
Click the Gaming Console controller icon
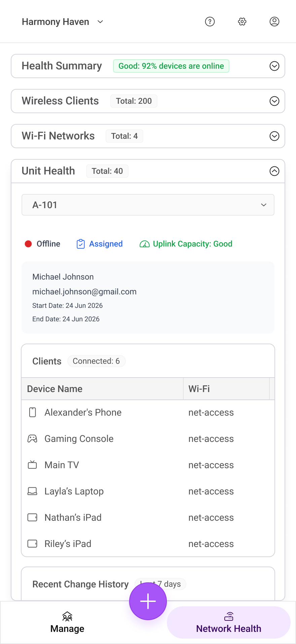coord(32,439)
